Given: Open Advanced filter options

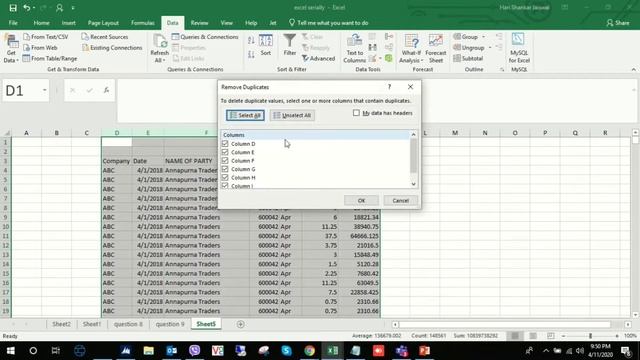Looking at the screenshot, I should click(318, 59).
